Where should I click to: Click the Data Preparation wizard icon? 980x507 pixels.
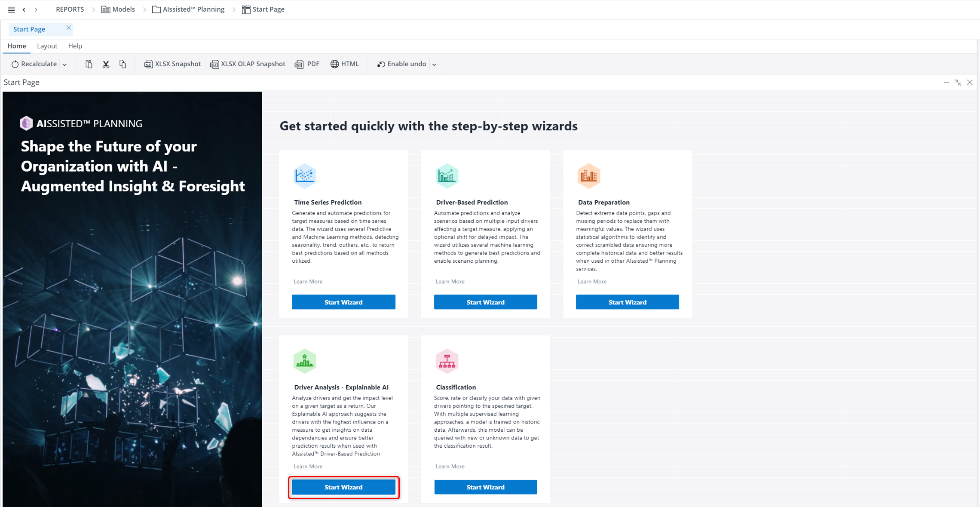588,176
